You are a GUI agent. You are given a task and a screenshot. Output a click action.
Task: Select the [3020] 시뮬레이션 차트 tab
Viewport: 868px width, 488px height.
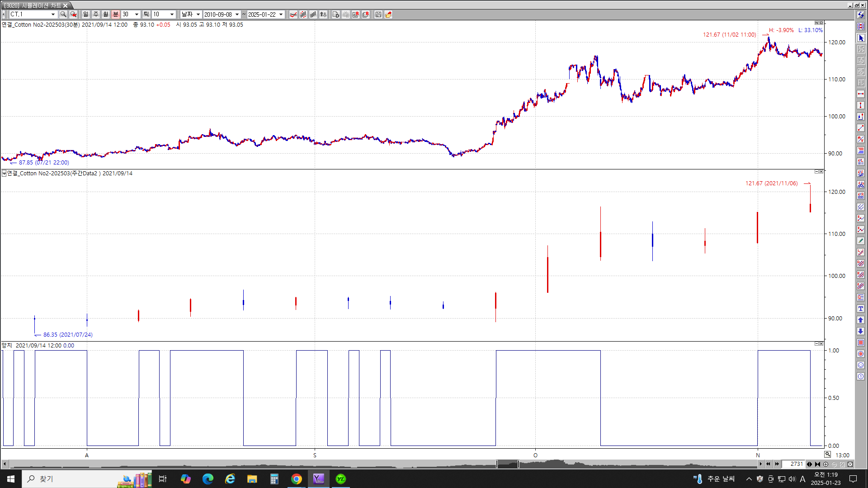tap(33, 5)
